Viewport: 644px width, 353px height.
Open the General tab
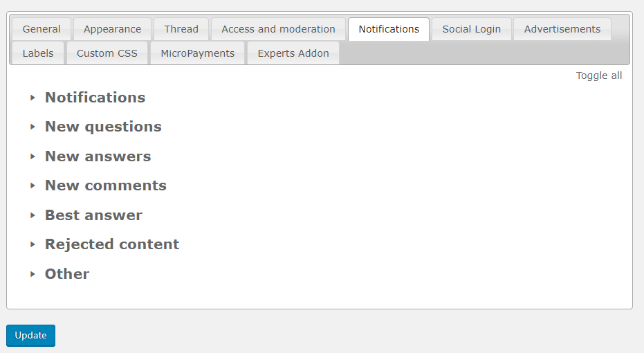click(x=42, y=29)
